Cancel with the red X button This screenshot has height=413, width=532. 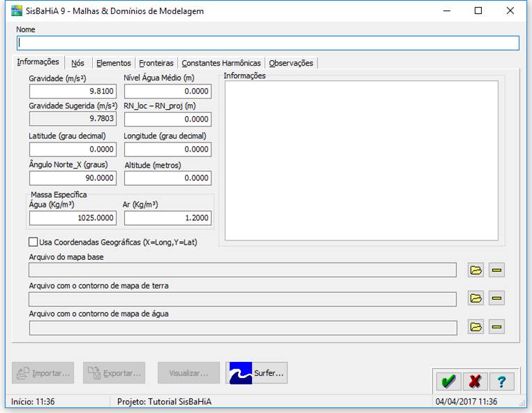tap(475, 382)
